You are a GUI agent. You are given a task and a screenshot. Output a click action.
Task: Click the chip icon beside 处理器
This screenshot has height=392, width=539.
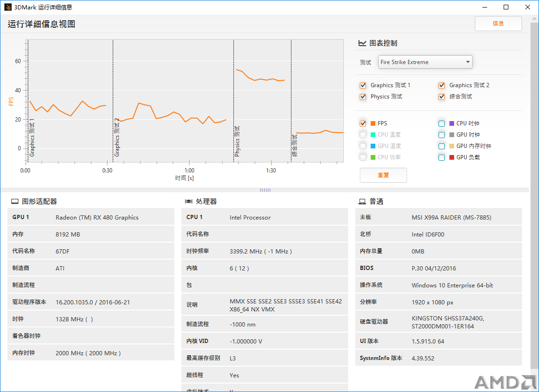point(189,202)
